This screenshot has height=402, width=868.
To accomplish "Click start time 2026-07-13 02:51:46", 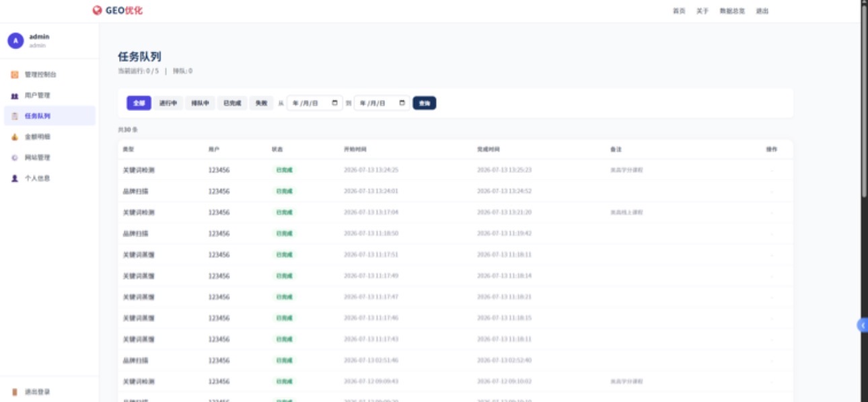I will click(x=371, y=360).
